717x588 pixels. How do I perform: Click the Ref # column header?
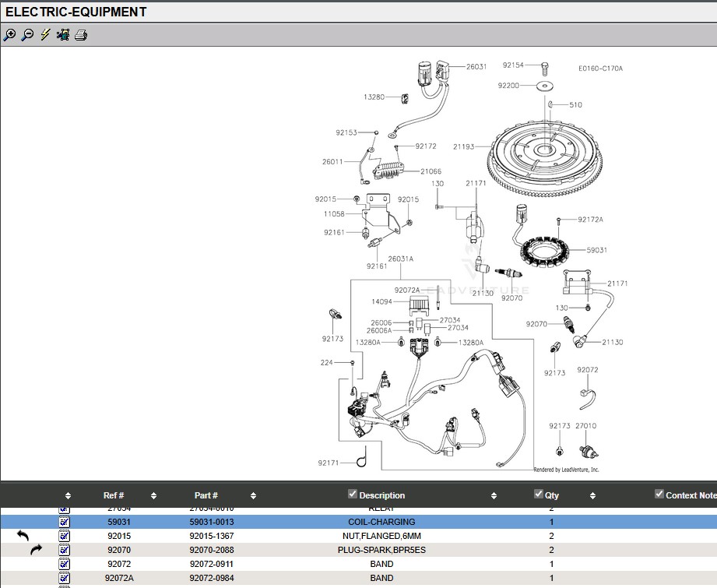pos(114,495)
